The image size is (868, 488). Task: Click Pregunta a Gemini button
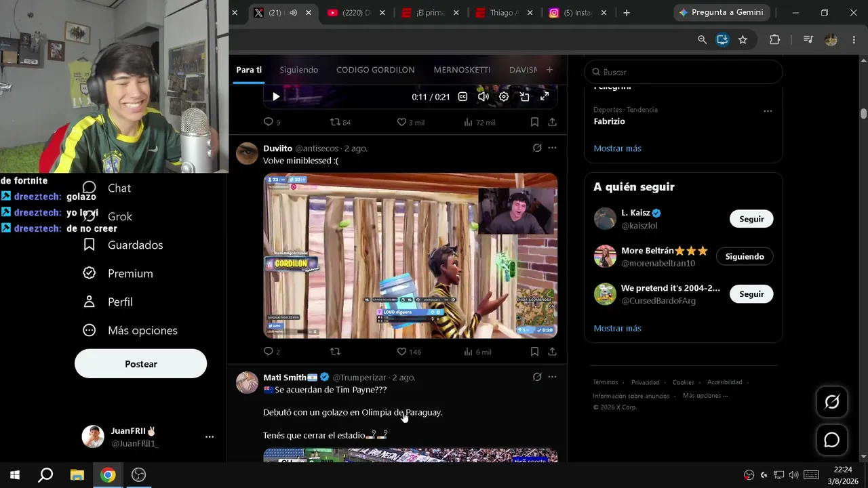coord(722,12)
